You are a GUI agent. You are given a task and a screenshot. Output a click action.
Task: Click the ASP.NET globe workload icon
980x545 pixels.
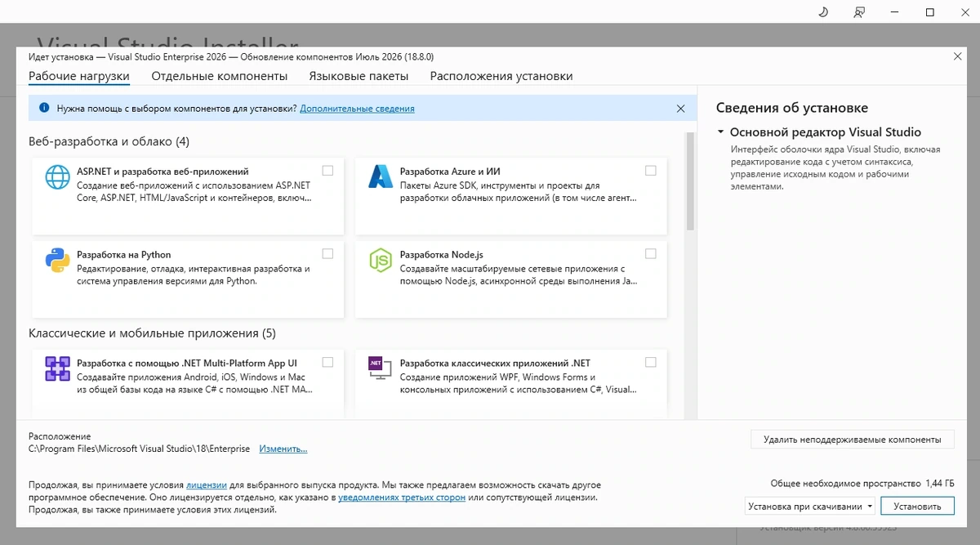[x=57, y=177]
